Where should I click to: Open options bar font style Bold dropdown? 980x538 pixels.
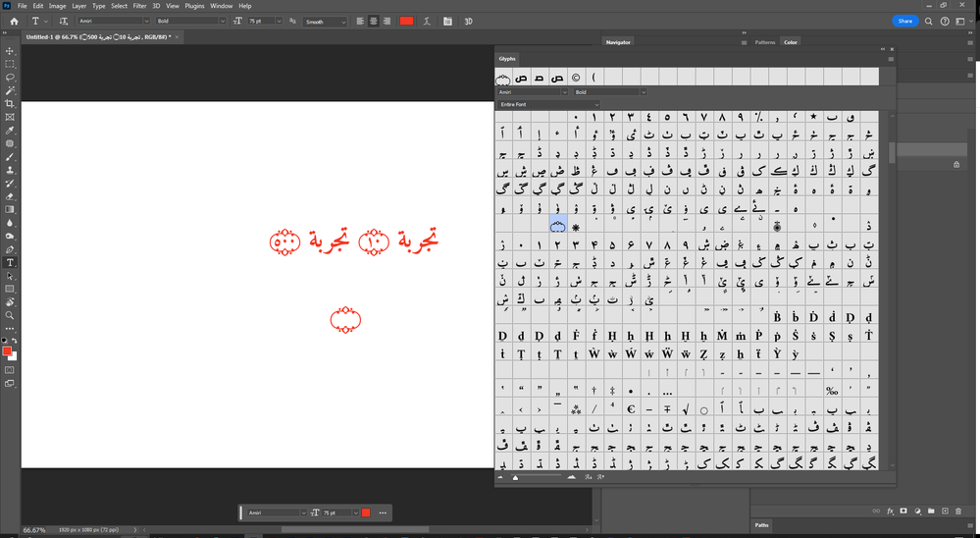(x=190, y=22)
